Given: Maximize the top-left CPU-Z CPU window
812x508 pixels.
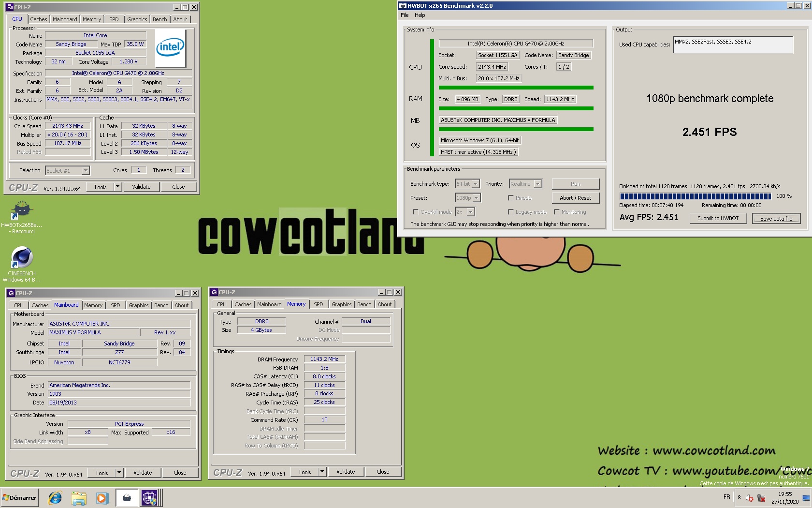Looking at the screenshot, I should click(185, 7).
